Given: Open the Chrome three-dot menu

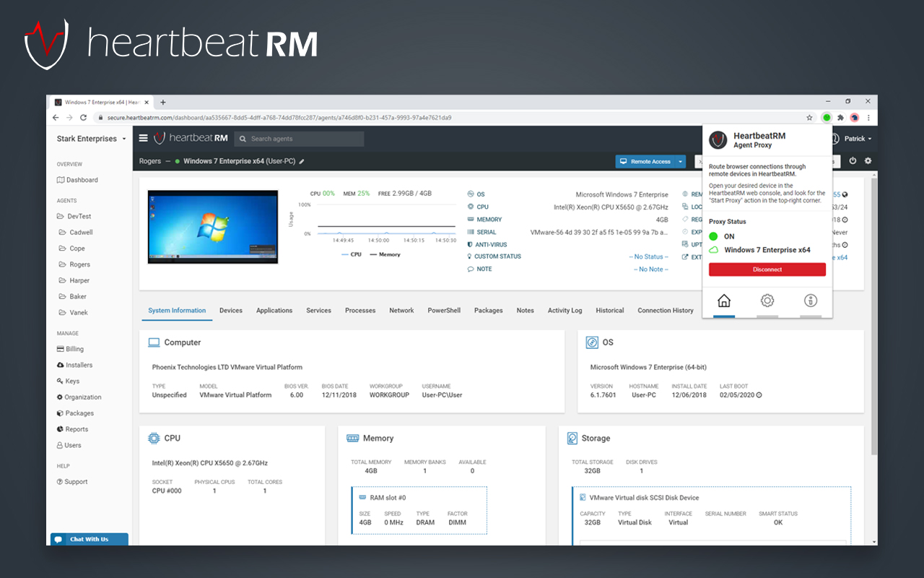Looking at the screenshot, I should pos(868,117).
